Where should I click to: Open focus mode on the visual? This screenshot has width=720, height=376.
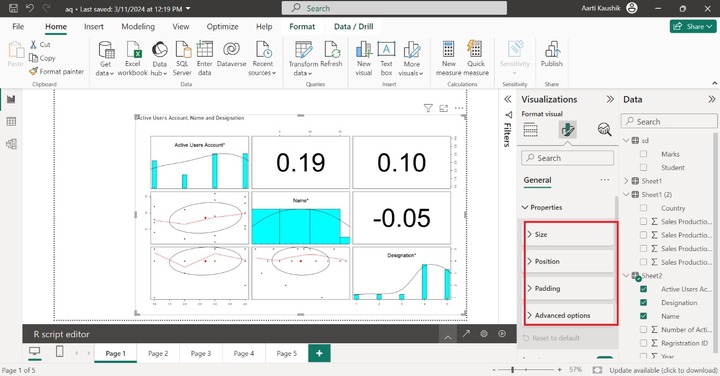pos(444,108)
